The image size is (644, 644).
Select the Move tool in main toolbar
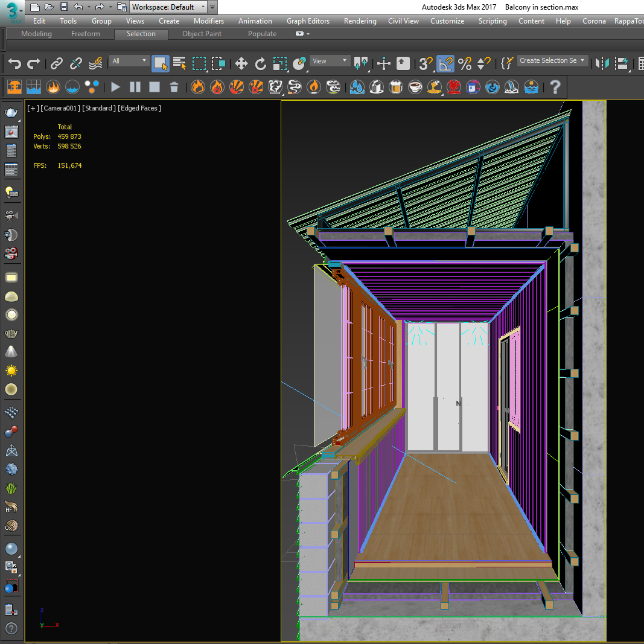click(241, 63)
